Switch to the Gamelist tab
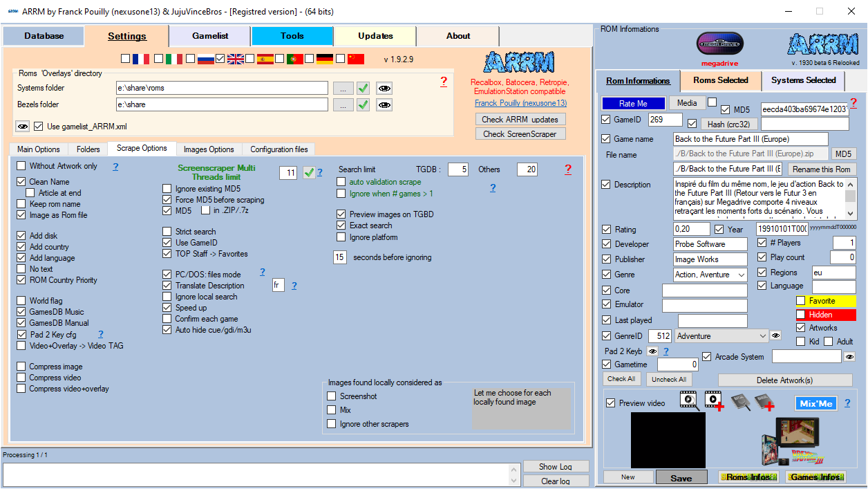Image resolution: width=868 pixels, height=489 pixels. click(210, 36)
